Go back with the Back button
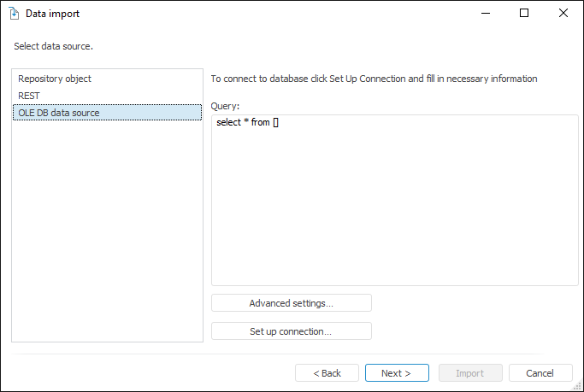584x392 pixels. point(327,373)
